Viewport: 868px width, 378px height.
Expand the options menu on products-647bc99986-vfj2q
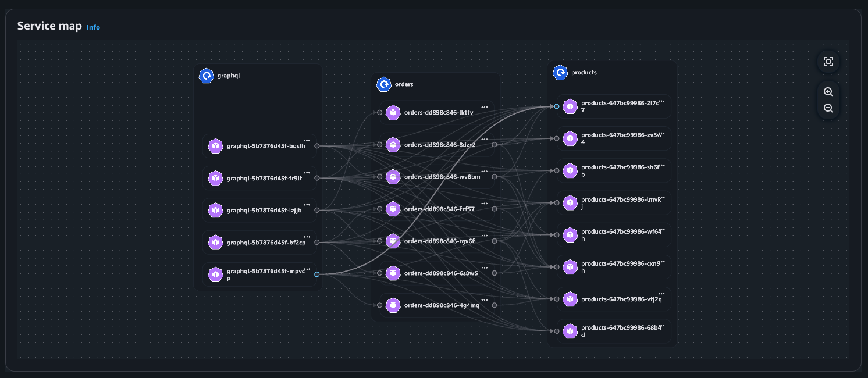(x=661, y=294)
